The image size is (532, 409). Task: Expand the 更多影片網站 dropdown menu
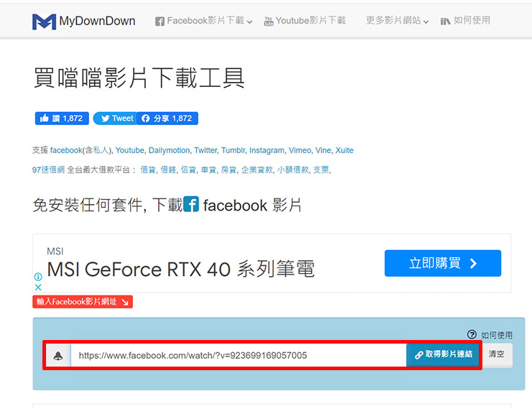click(397, 21)
